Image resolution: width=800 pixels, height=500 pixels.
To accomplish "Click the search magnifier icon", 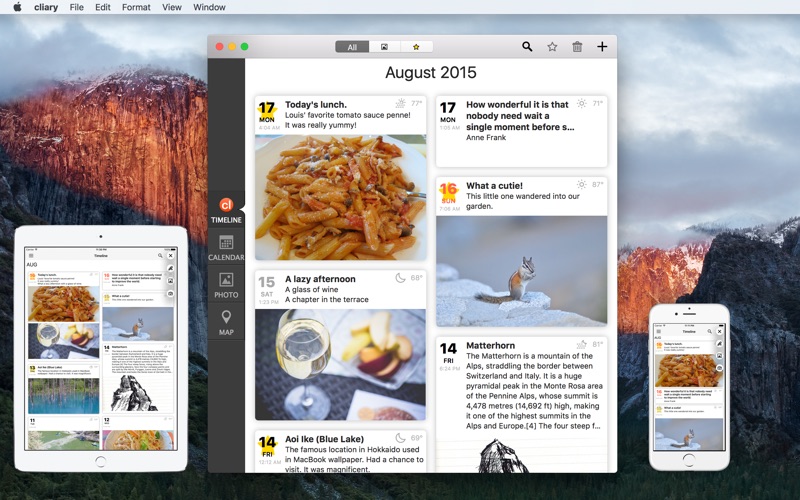I will pos(527,47).
